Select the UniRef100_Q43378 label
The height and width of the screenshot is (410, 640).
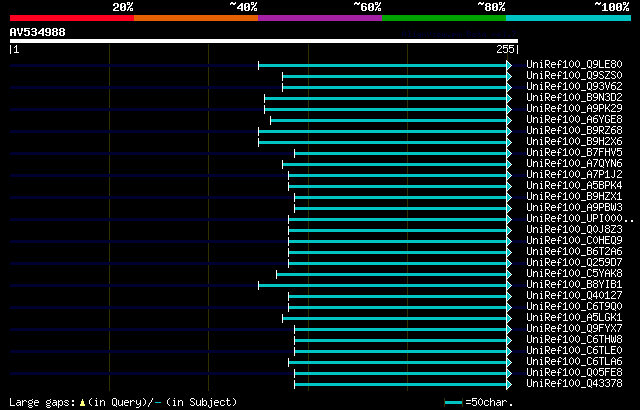coord(574,384)
